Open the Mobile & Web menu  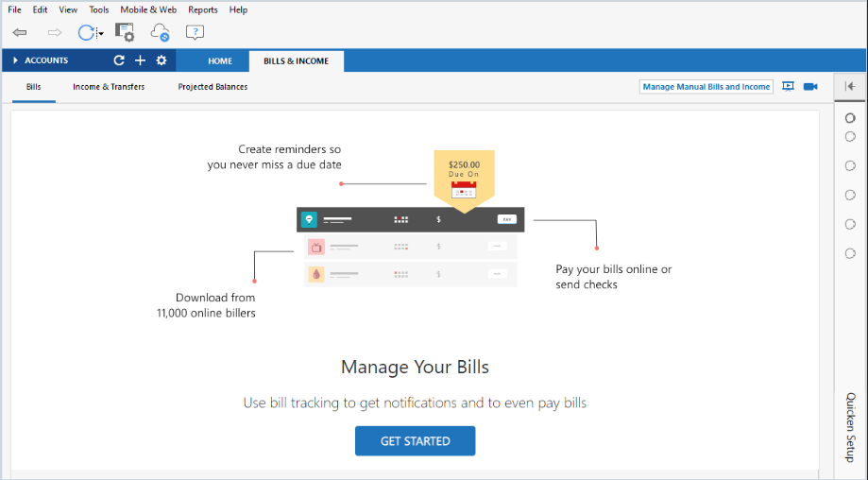148,10
